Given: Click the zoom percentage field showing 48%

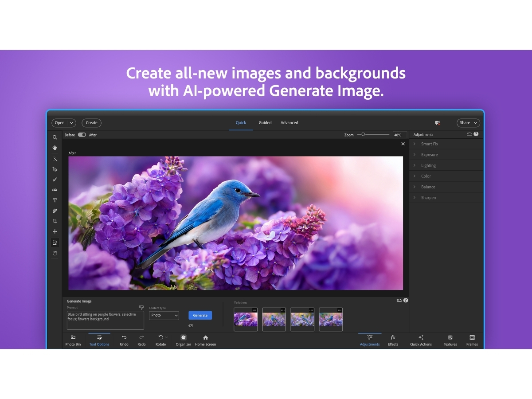Looking at the screenshot, I should coord(399,135).
